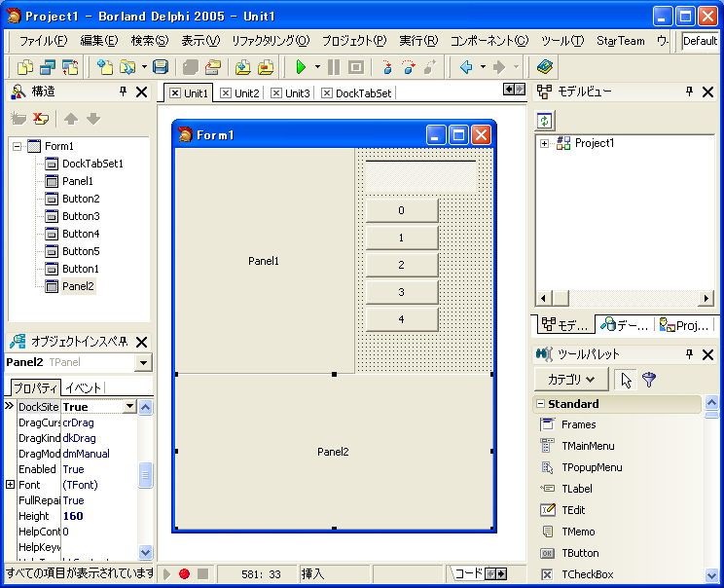Click the Open file toolbar icon
Image resolution: width=724 pixels, height=588 pixels.
click(x=127, y=67)
